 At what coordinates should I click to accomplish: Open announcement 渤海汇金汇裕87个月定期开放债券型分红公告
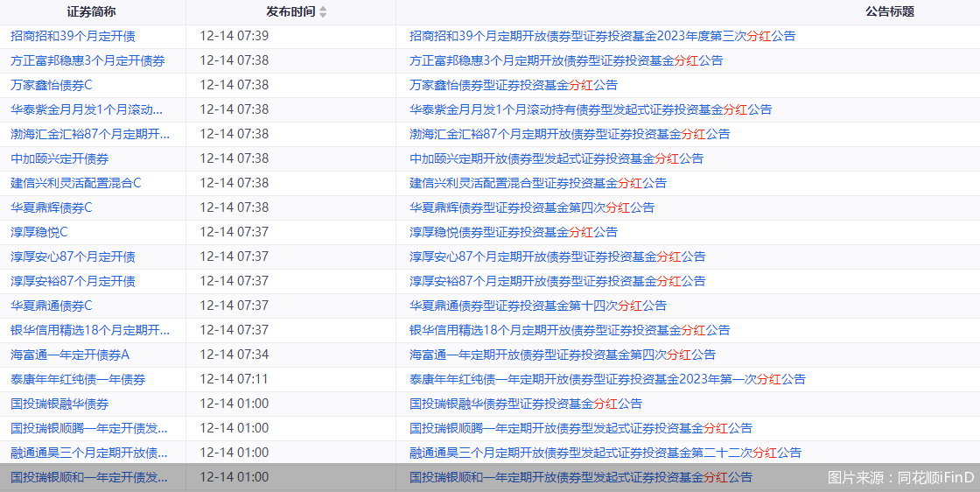(570, 134)
